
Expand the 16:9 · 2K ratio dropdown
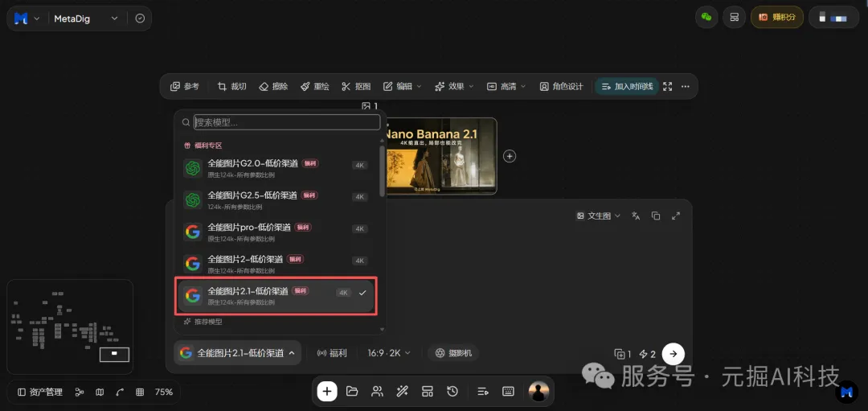tap(389, 353)
